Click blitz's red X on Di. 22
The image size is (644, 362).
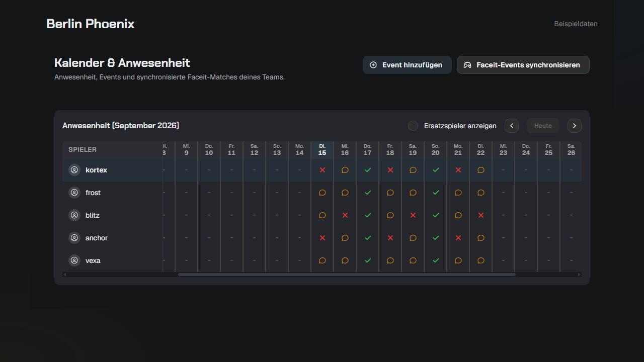(x=480, y=215)
